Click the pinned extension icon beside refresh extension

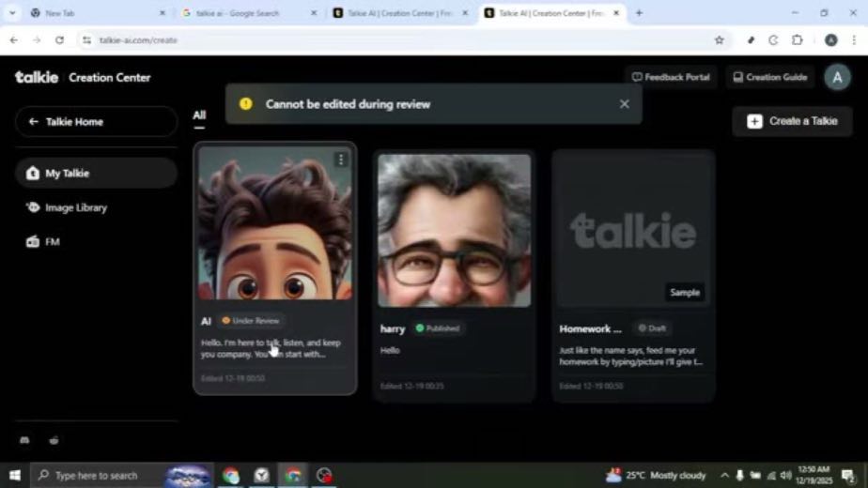pyautogui.click(x=751, y=40)
